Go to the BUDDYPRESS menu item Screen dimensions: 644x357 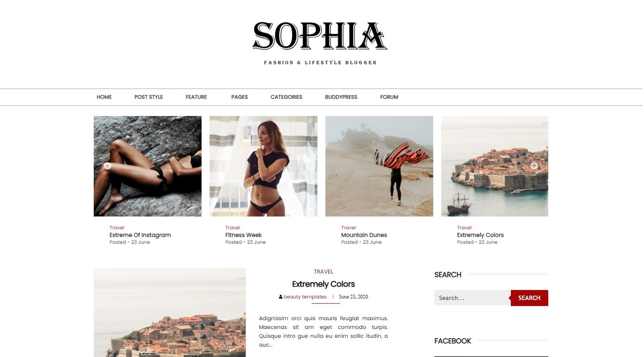[x=341, y=97]
